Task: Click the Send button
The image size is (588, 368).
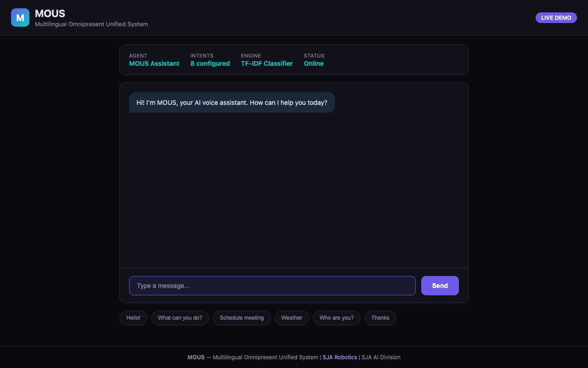Action: pyautogui.click(x=440, y=286)
